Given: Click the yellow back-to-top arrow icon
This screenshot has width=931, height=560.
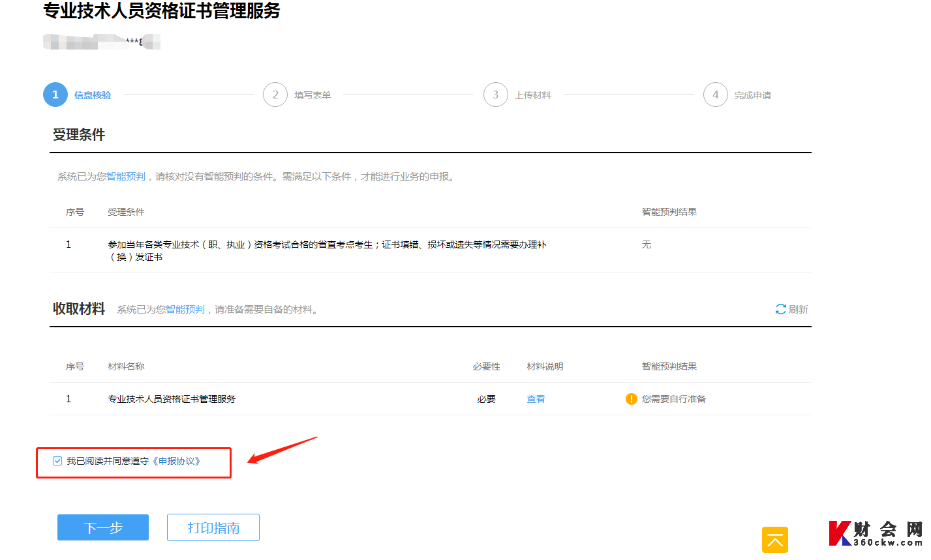Looking at the screenshot, I should [x=775, y=540].
